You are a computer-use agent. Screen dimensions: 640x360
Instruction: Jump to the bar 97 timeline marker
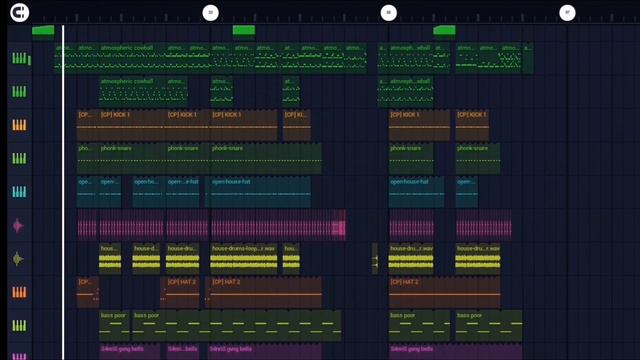point(567,13)
